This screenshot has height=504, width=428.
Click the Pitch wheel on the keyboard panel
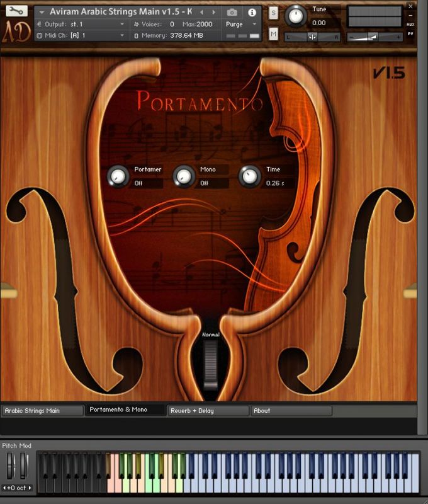pos(9,467)
